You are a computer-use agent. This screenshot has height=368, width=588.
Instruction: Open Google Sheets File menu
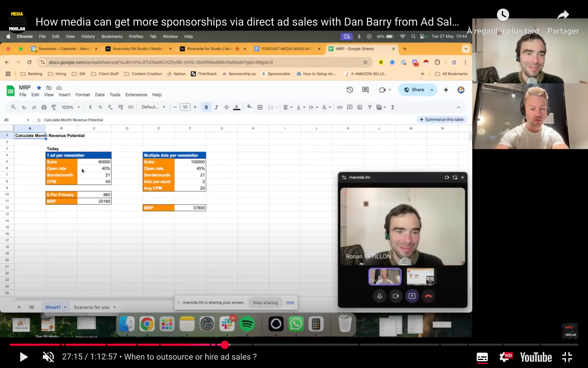tap(23, 95)
